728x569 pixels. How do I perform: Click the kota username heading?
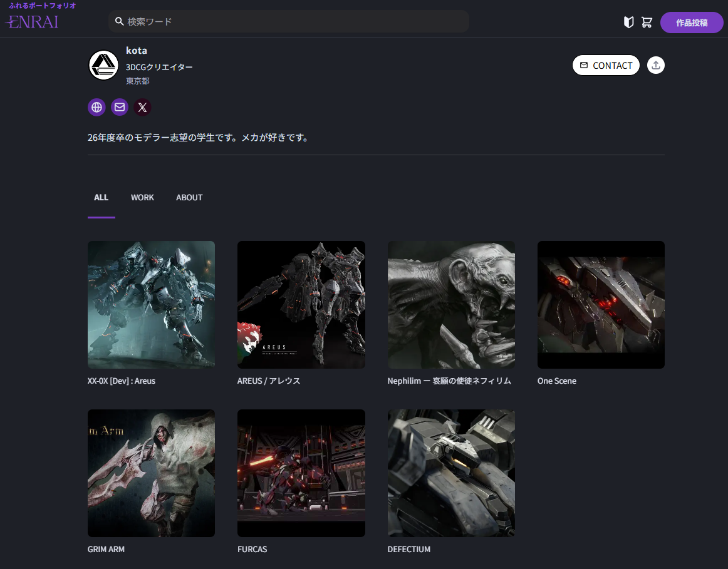point(137,51)
